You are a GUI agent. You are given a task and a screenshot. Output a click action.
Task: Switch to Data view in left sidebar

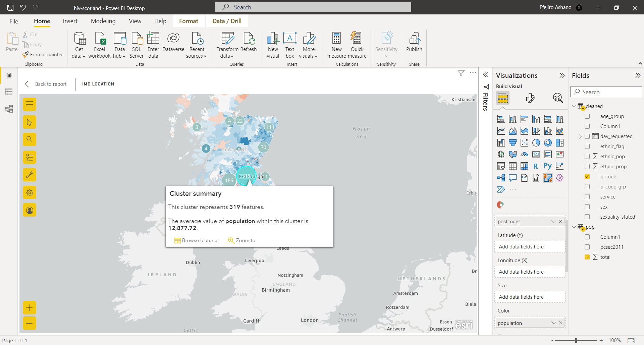9,92
